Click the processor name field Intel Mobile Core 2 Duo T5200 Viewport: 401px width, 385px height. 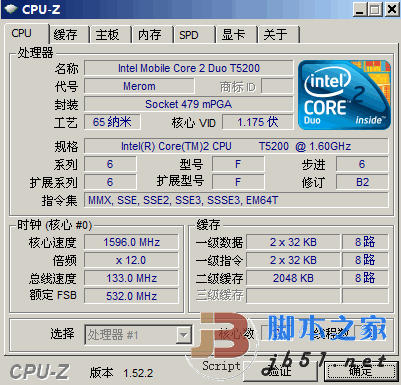click(x=189, y=68)
